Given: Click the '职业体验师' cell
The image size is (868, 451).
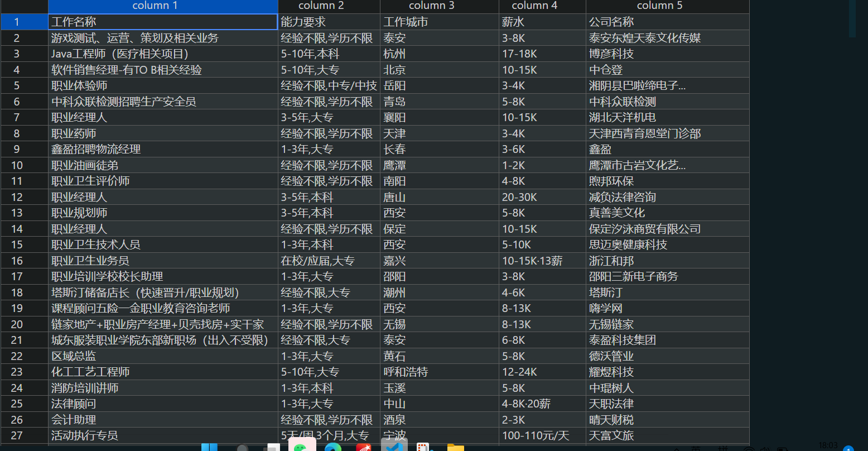Looking at the screenshot, I should (x=163, y=85).
